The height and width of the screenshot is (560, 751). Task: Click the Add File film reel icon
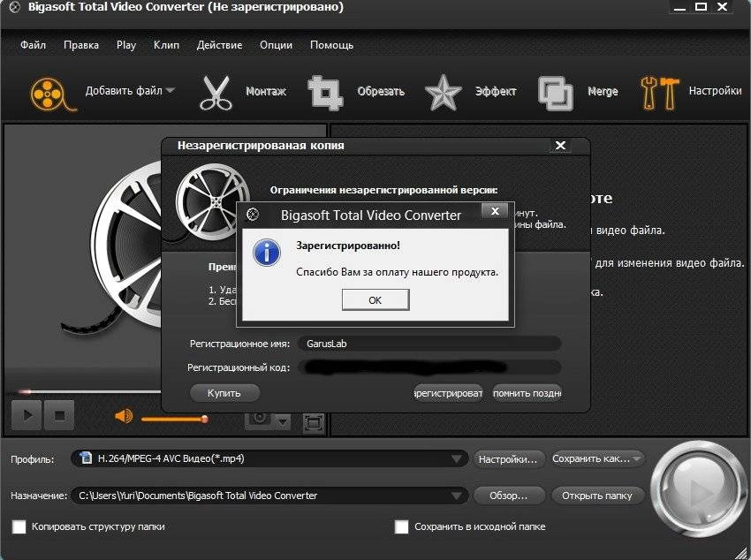pyautogui.click(x=53, y=94)
